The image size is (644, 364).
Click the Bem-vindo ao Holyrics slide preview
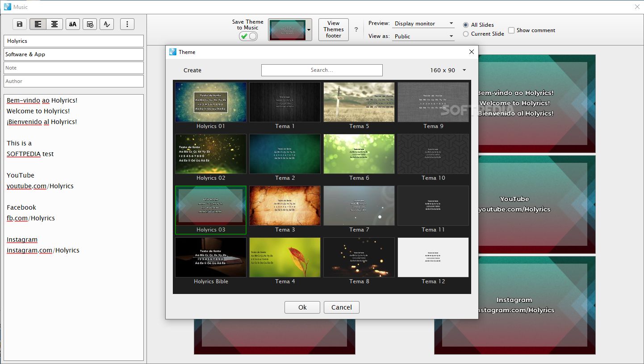[x=537, y=103]
